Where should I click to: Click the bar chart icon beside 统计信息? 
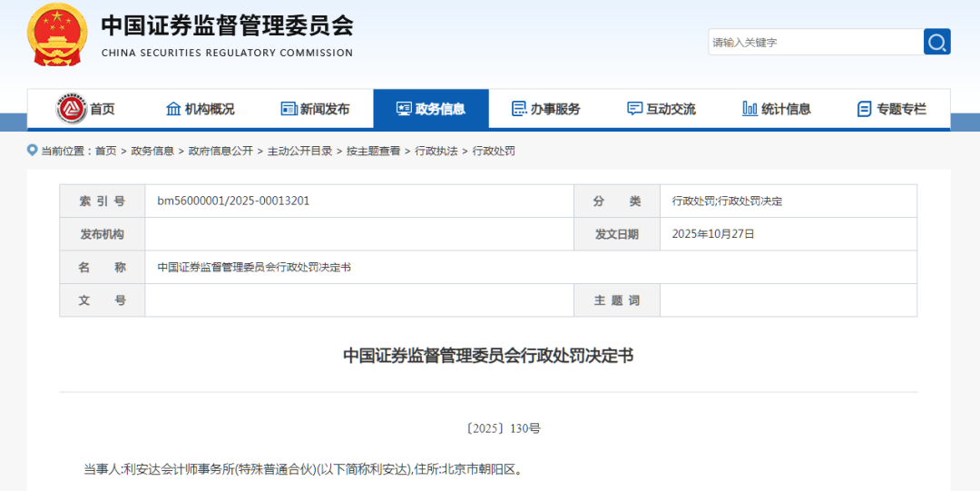point(750,109)
